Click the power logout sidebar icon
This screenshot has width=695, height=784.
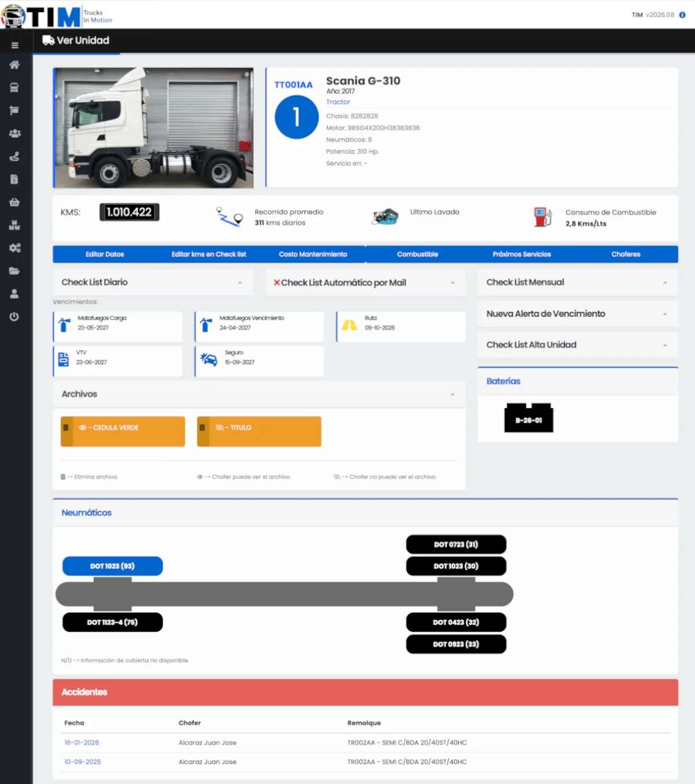tap(14, 317)
